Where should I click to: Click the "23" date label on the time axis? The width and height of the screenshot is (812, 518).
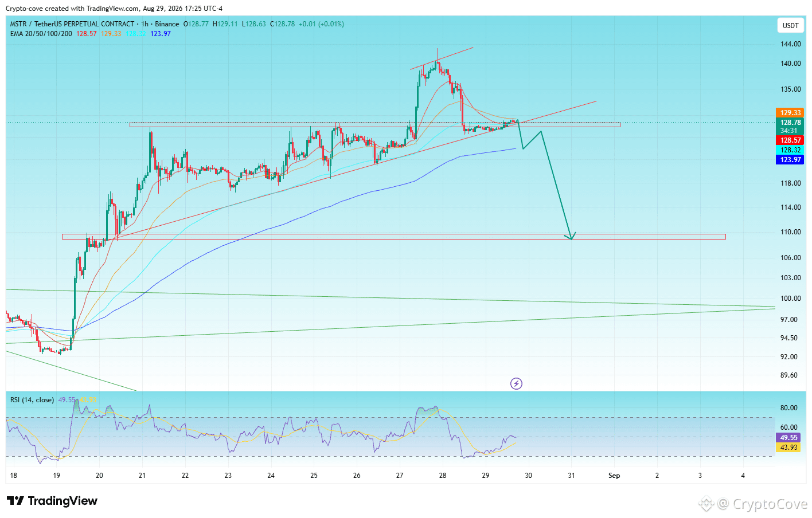(x=228, y=476)
